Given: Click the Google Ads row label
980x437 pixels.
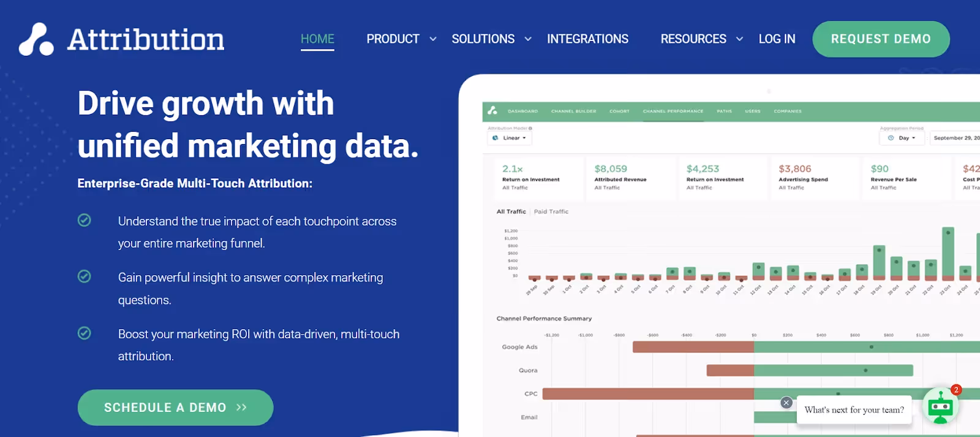Looking at the screenshot, I should 519,347.
